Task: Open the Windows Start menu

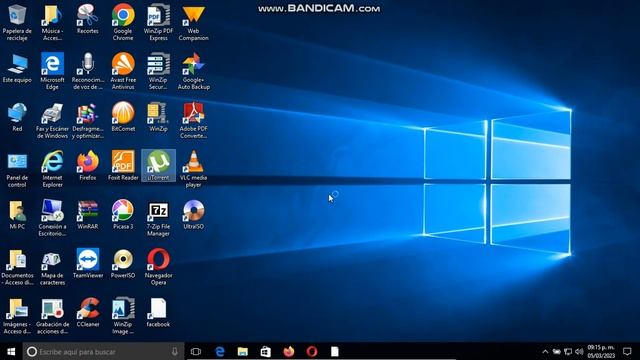Action: [x=11, y=351]
